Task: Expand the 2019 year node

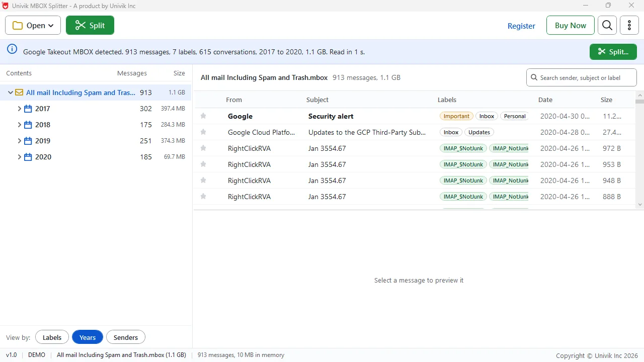Action: click(20, 141)
